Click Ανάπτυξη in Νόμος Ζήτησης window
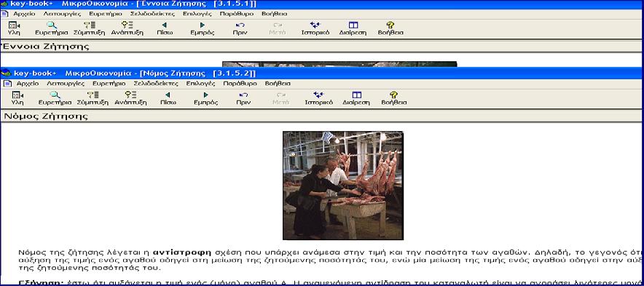This screenshot has height=286, width=644. (130, 98)
